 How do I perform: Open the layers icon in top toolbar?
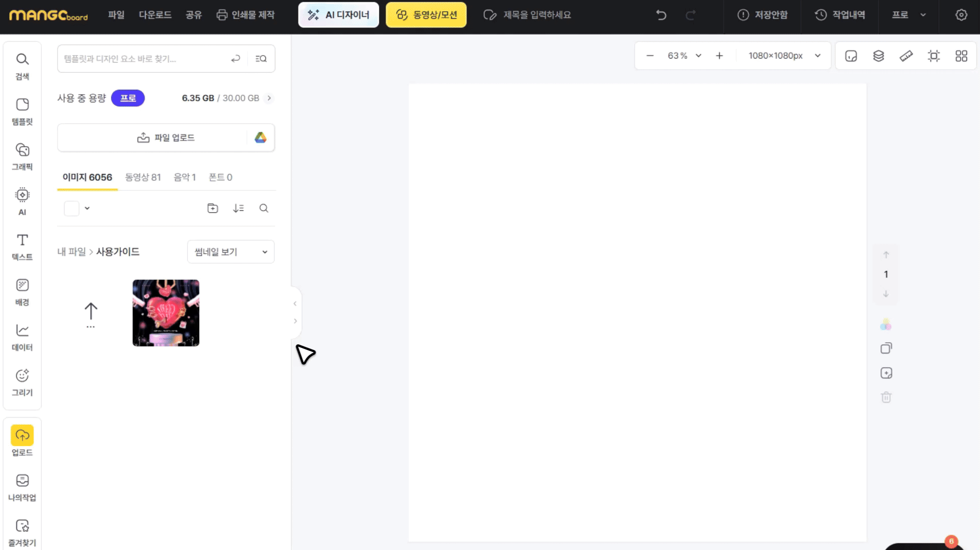point(878,56)
